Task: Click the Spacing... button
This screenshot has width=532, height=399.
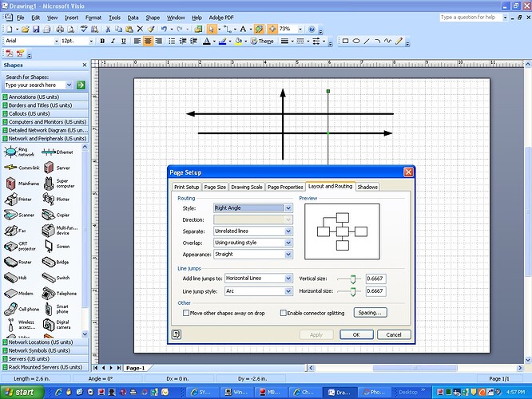Action: point(370,313)
